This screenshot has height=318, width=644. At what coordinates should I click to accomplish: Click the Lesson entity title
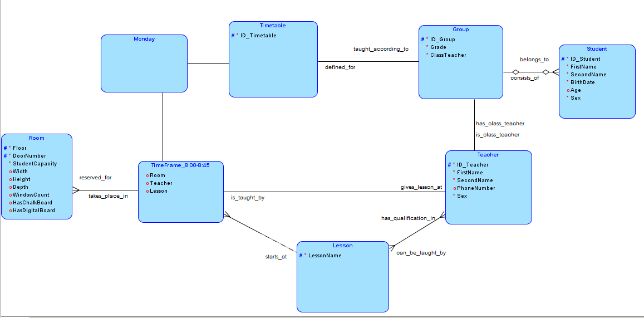[x=342, y=245]
